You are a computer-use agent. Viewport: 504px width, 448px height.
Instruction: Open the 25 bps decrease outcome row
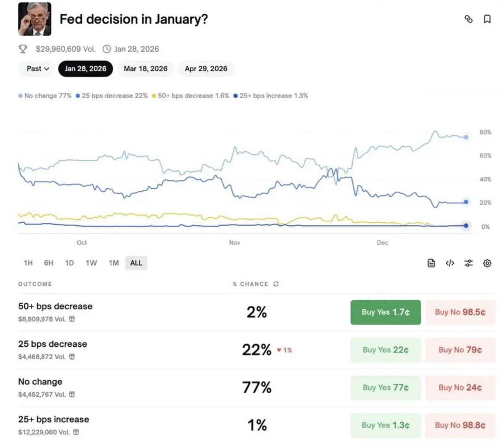(53, 344)
